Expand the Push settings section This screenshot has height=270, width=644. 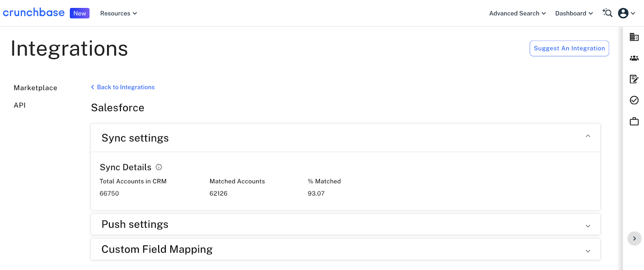pyautogui.click(x=588, y=226)
